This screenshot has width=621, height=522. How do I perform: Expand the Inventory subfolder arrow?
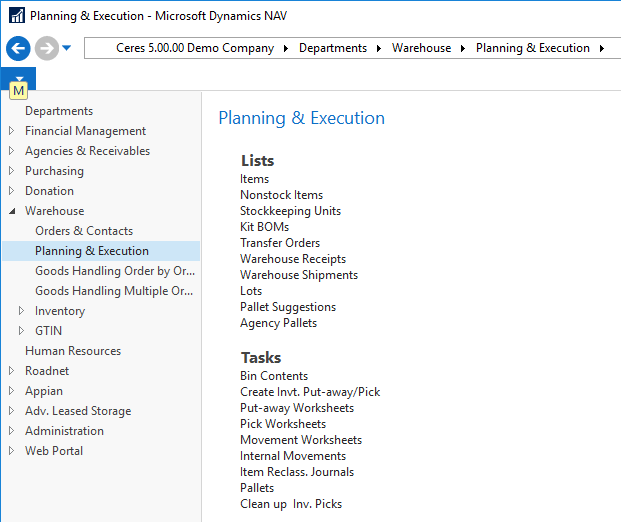point(21,311)
